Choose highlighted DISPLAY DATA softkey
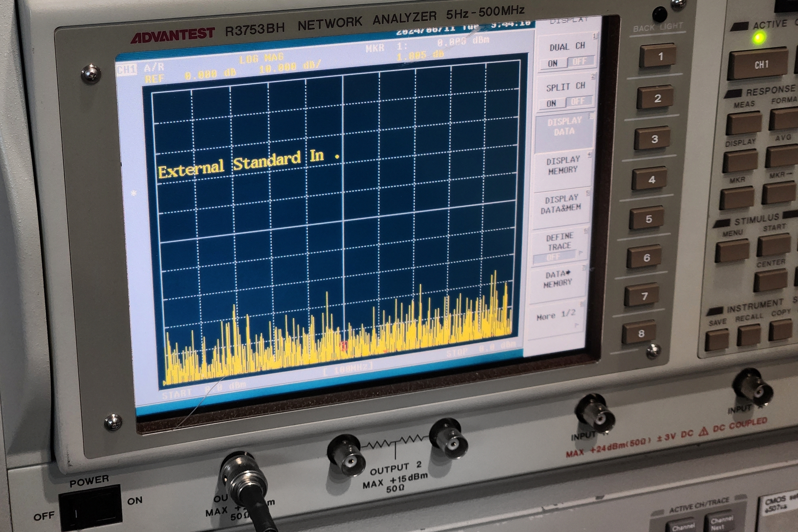Image resolution: width=798 pixels, height=532 pixels. 564,127
